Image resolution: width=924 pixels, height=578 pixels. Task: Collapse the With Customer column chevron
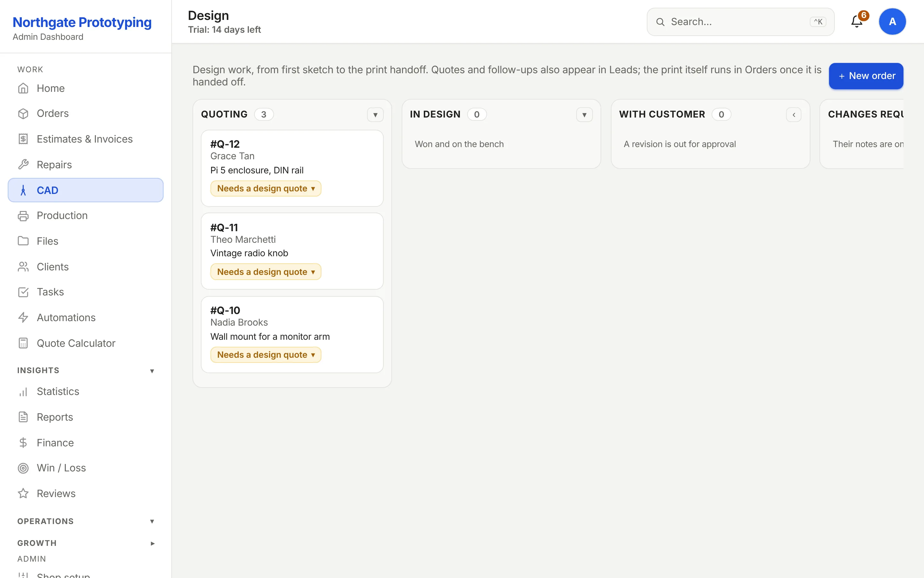[x=793, y=115]
